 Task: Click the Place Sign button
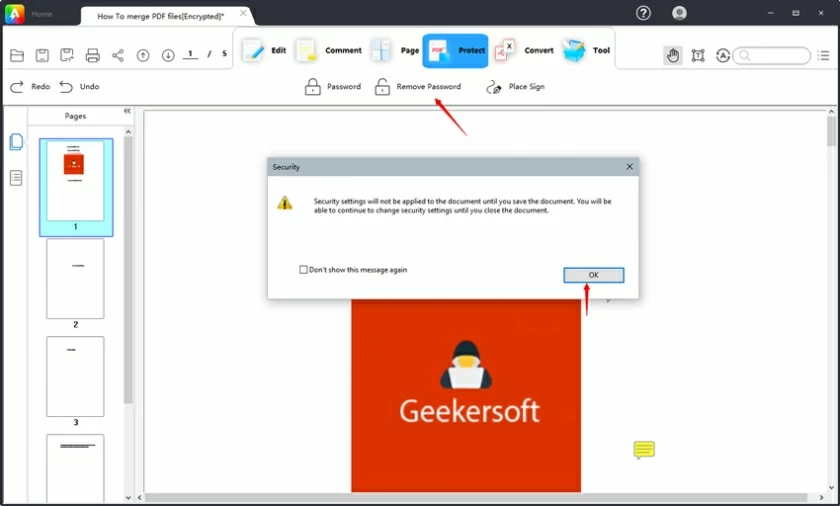pyautogui.click(x=515, y=87)
